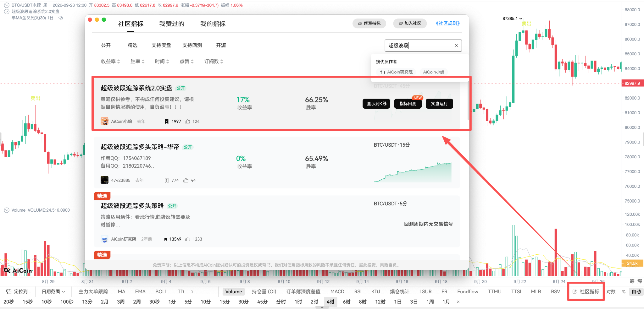The height and width of the screenshot is (309, 644).
Task: Clear the search box with the X icon
Action: (x=457, y=46)
